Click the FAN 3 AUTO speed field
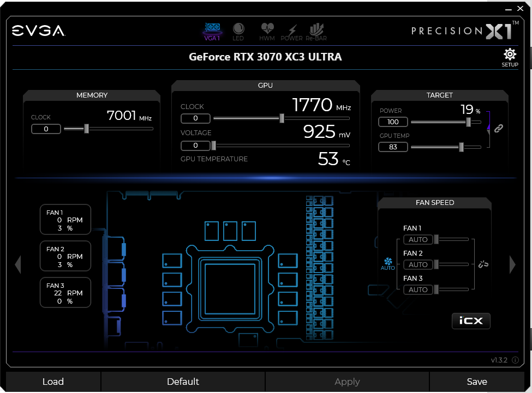Screen dimensions: 532x393 coord(418,289)
